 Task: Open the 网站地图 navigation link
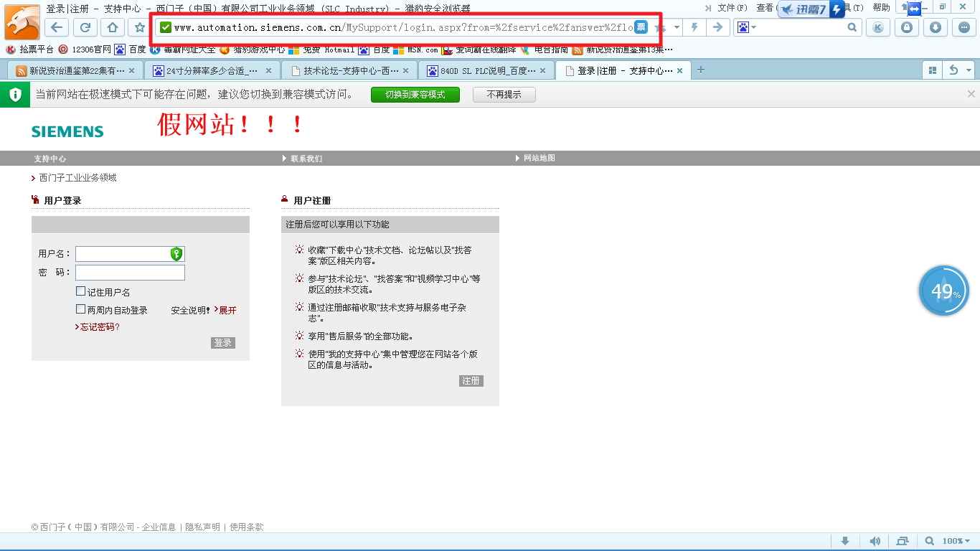pos(540,158)
